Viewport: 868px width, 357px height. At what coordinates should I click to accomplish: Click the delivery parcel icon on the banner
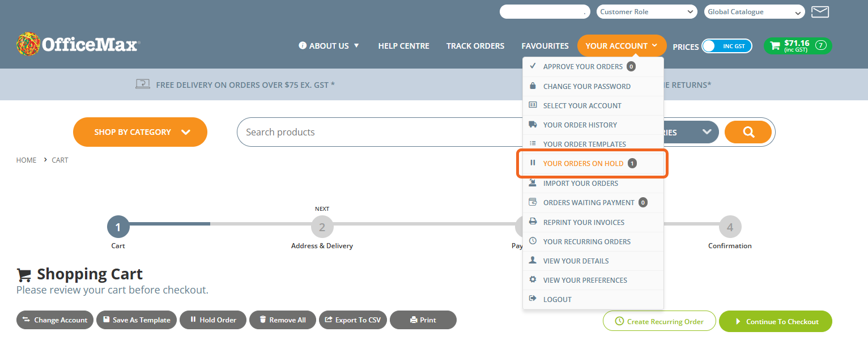(143, 84)
